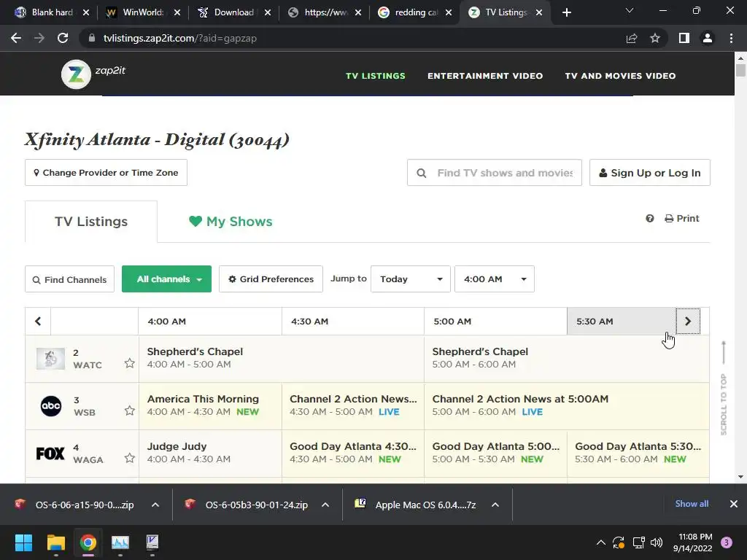
Task: Open Judge Judy listing
Action: click(x=210, y=454)
